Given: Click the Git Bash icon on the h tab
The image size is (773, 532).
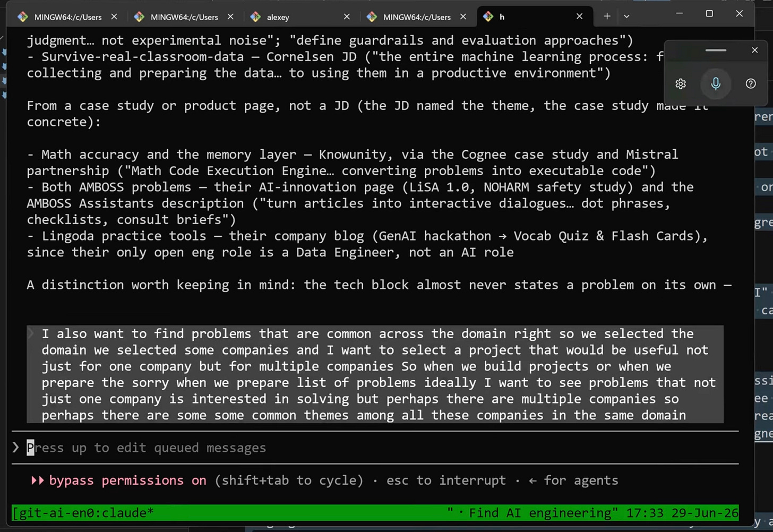Looking at the screenshot, I should (x=488, y=17).
